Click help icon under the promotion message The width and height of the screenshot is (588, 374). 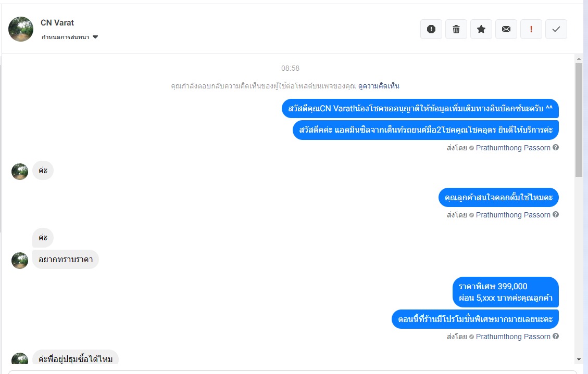click(x=556, y=336)
